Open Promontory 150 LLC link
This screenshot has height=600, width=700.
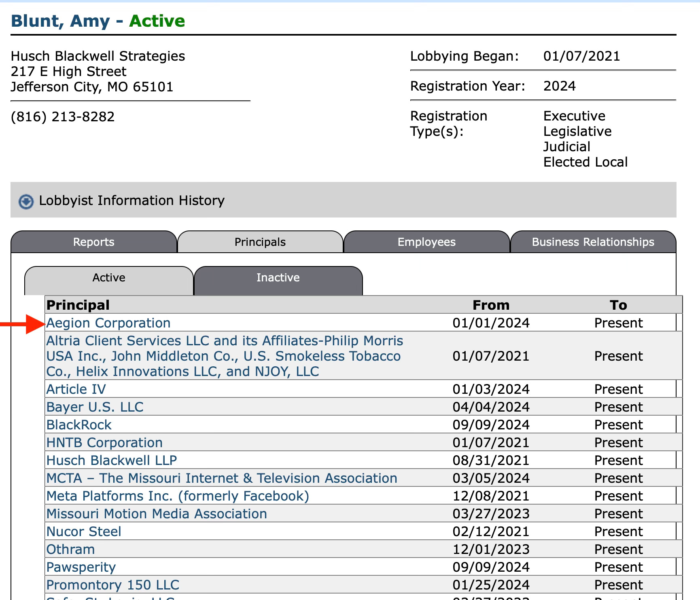tap(113, 585)
